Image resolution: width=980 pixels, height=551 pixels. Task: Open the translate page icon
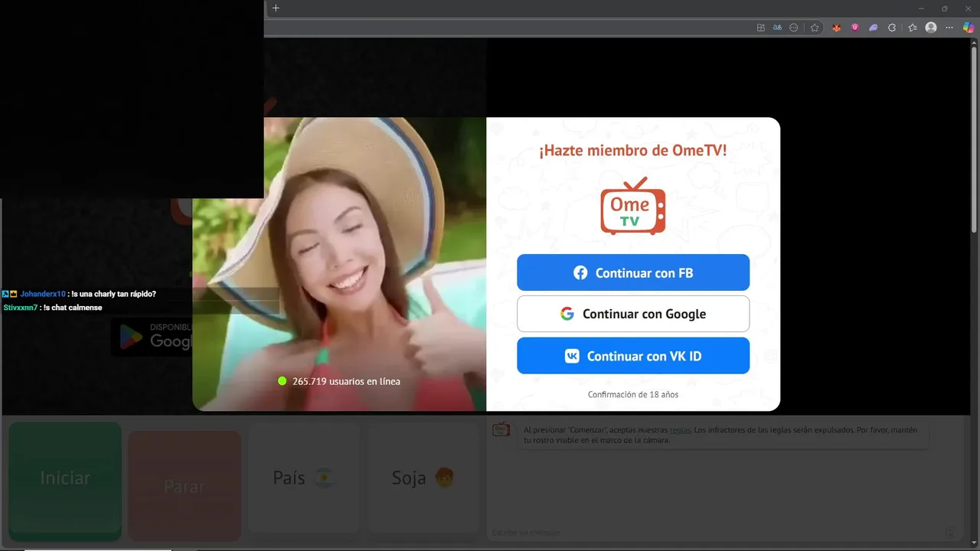(x=777, y=28)
